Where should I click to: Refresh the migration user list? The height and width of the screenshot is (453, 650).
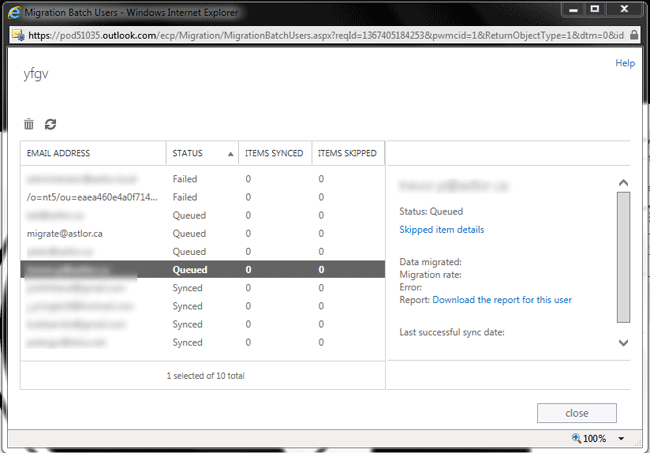click(x=51, y=124)
